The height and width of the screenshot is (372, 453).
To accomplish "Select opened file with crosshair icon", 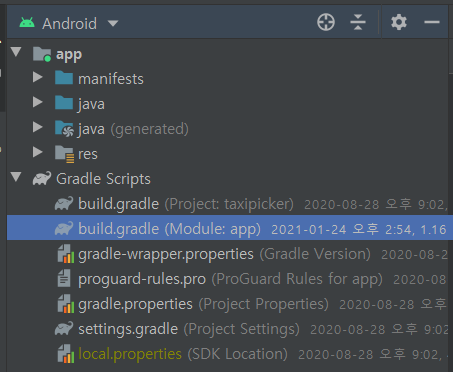I will (x=326, y=22).
